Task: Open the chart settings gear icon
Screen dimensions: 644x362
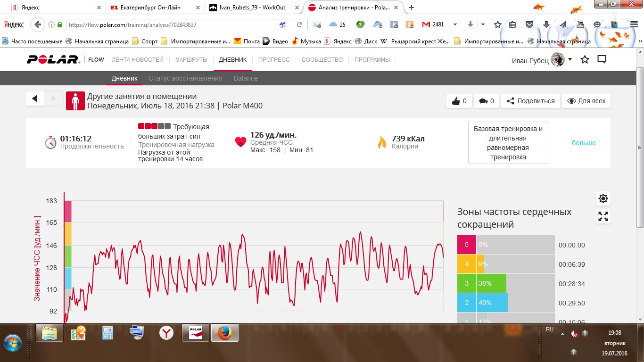Action: point(603,198)
